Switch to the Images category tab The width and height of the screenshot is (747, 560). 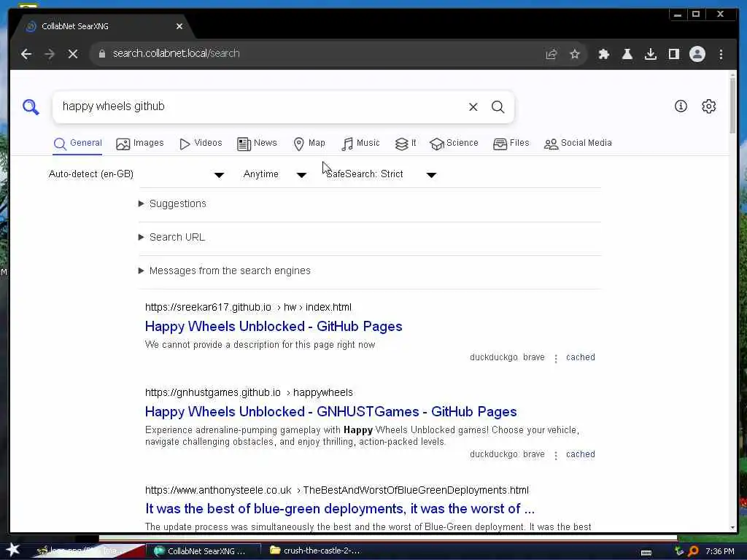[x=139, y=144]
